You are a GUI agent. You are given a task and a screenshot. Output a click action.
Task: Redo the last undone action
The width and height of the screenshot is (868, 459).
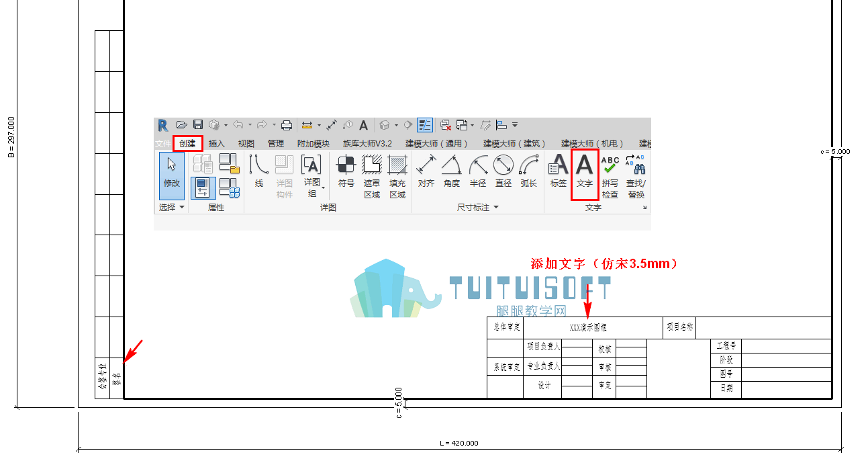coord(262,125)
